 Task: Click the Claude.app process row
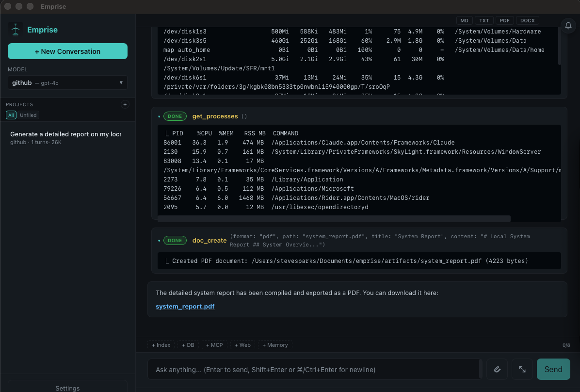309,143
